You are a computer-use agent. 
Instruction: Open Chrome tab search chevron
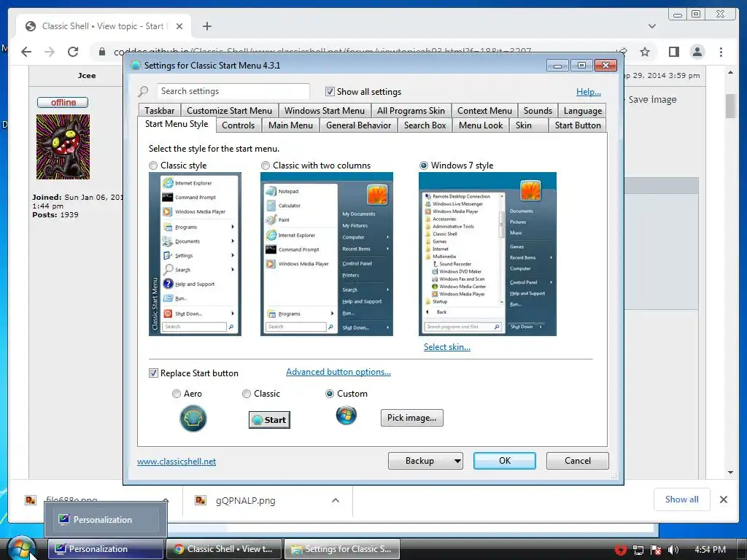(651, 26)
